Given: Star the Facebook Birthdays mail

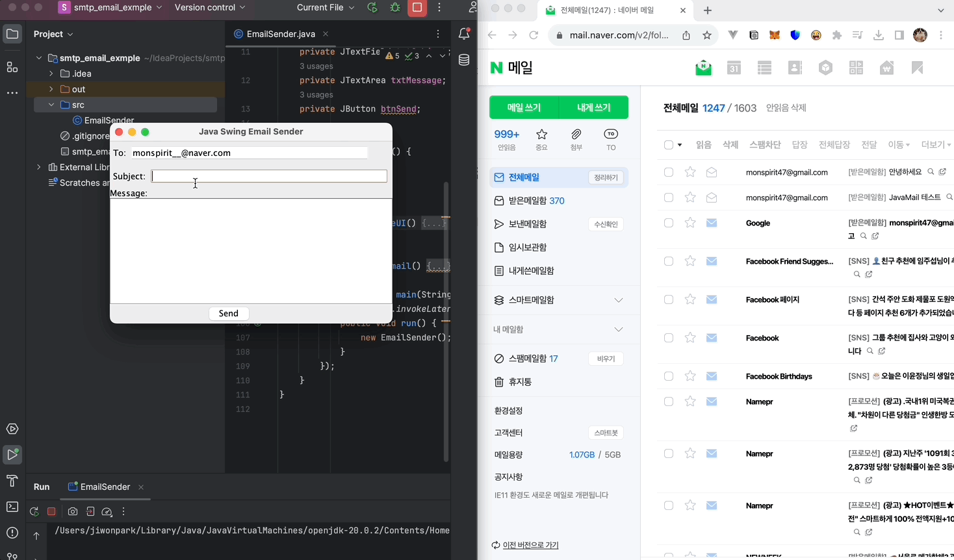Looking at the screenshot, I should click(x=690, y=376).
